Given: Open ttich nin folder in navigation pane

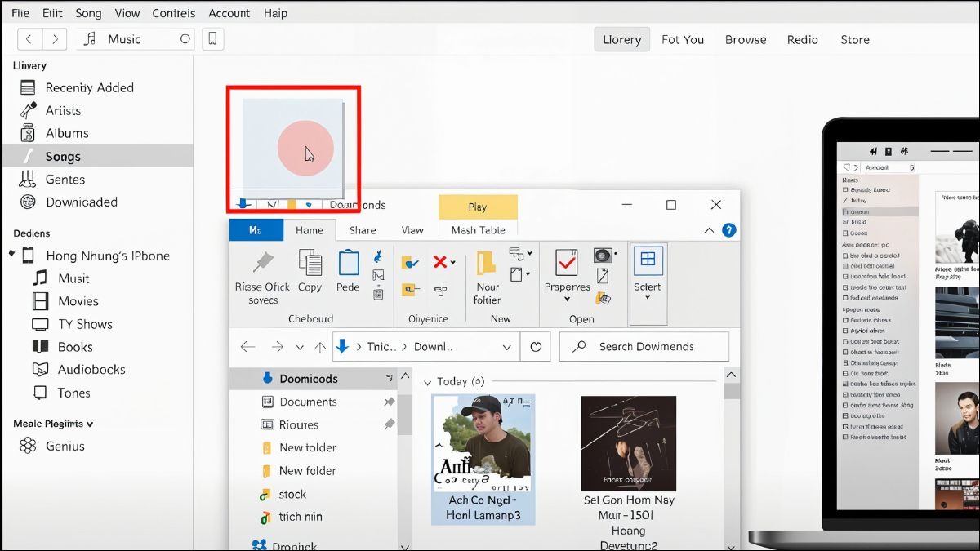Looking at the screenshot, I should coord(301,517).
